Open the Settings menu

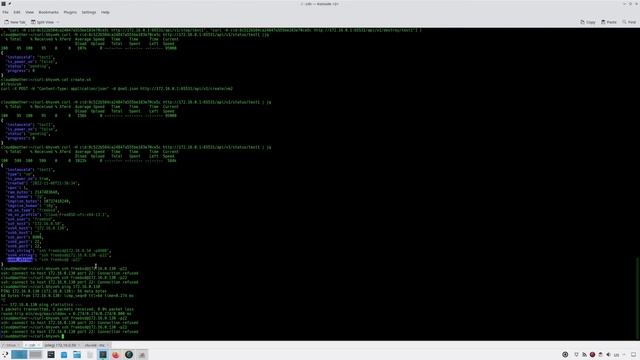click(89, 12)
